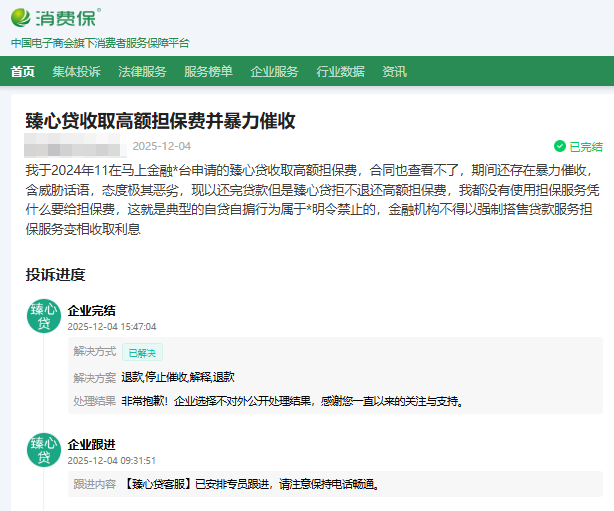Click the 企业完结 progress entry heading
This screenshot has height=511, width=614.
point(91,310)
